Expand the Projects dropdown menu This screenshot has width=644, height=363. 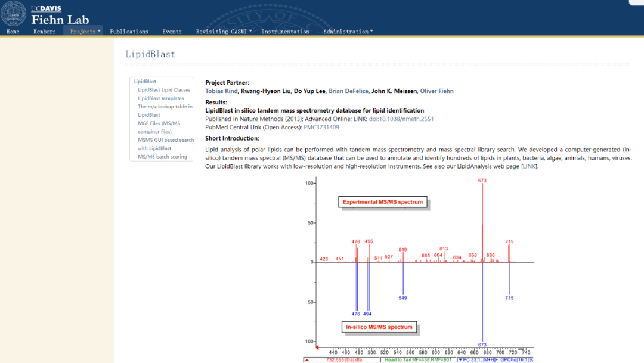tap(85, 31)
